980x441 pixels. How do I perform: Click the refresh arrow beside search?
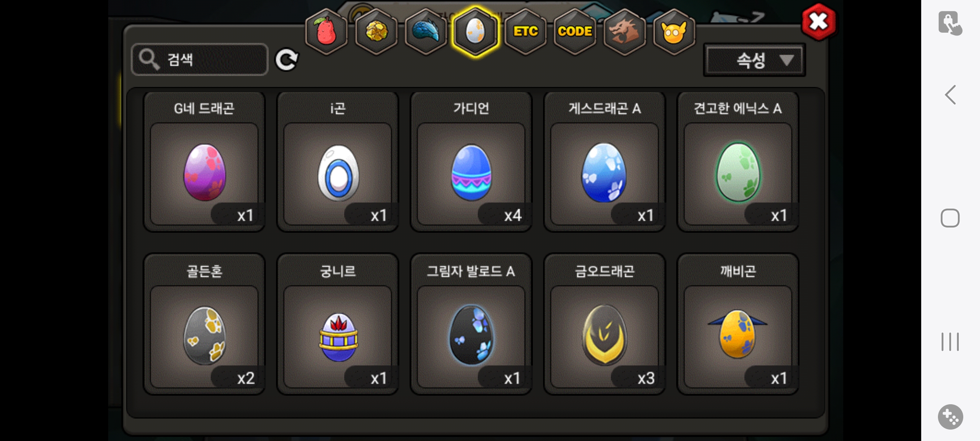point(287,60)
